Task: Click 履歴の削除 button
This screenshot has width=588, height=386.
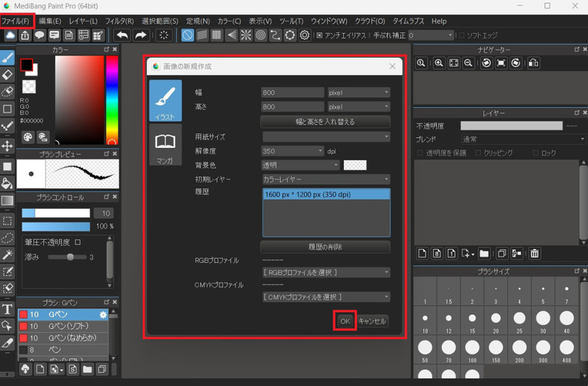Action: (325, 247)
